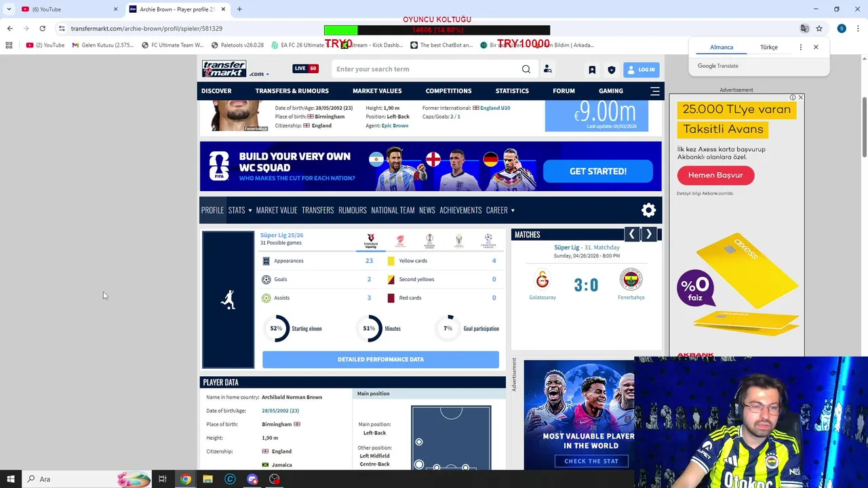This screenshot has height=488, width=868.
Task: Click the browser back arrow
Action: point(9,28)
